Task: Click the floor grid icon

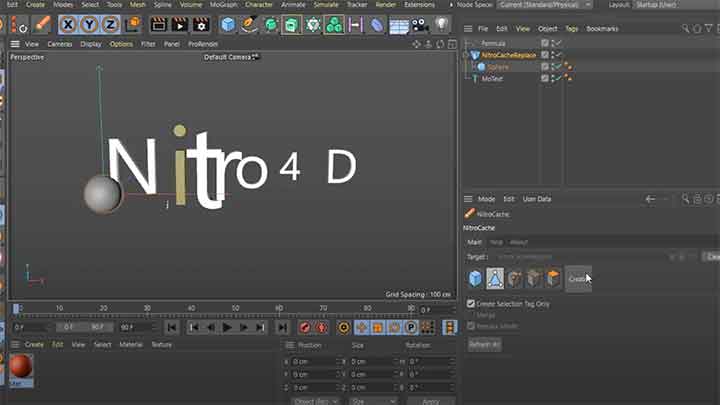Action: point(399,25)
